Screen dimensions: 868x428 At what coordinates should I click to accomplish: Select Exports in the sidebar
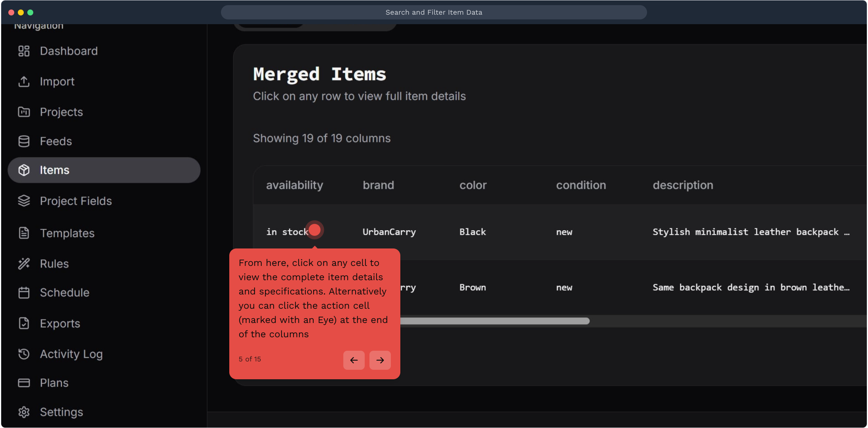(60, 323)
